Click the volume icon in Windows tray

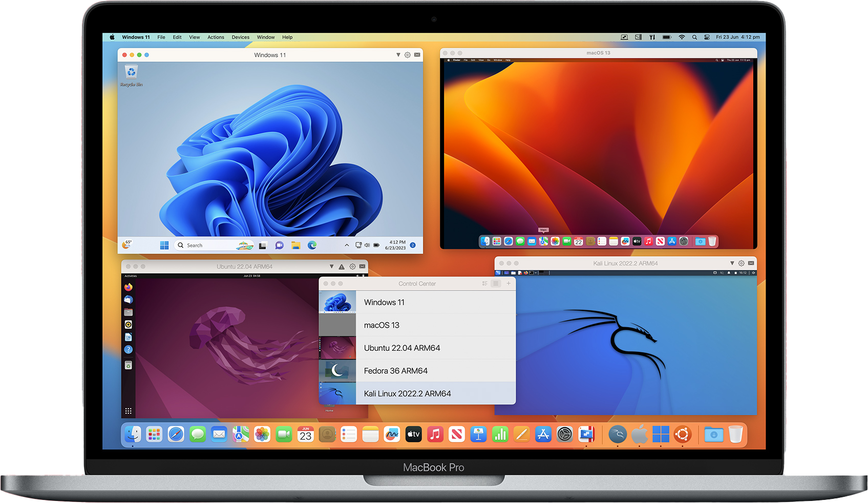(x=367, y=245)
